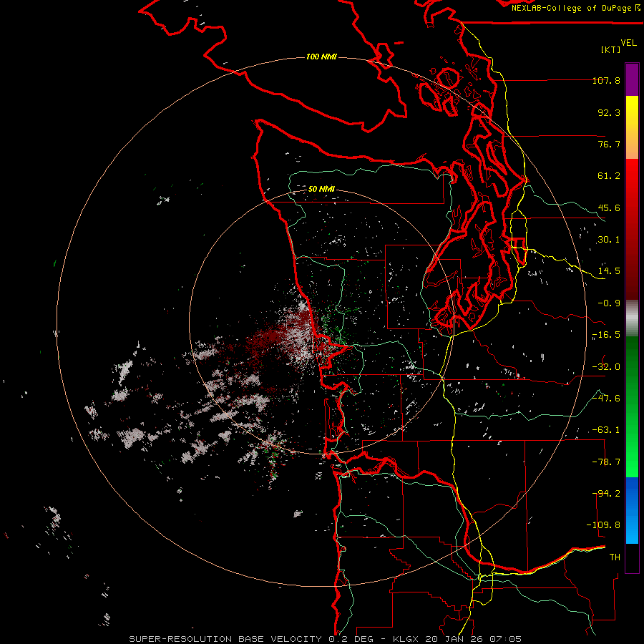Image resolution: width=644 pixels, height=644 pixels.
Task: Click the VEL legend title
Action: [x=628, y=43]
